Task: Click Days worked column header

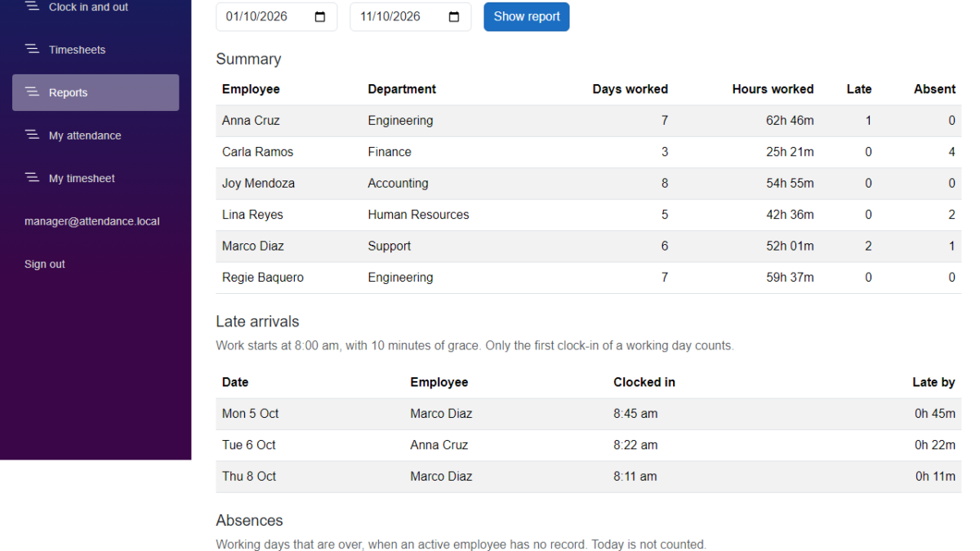Action: pyautogui.click(x=630, y=89)
